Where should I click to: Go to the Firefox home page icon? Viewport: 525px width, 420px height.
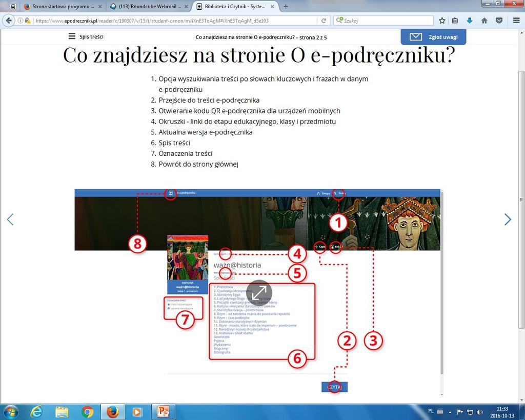pos(484,21)
